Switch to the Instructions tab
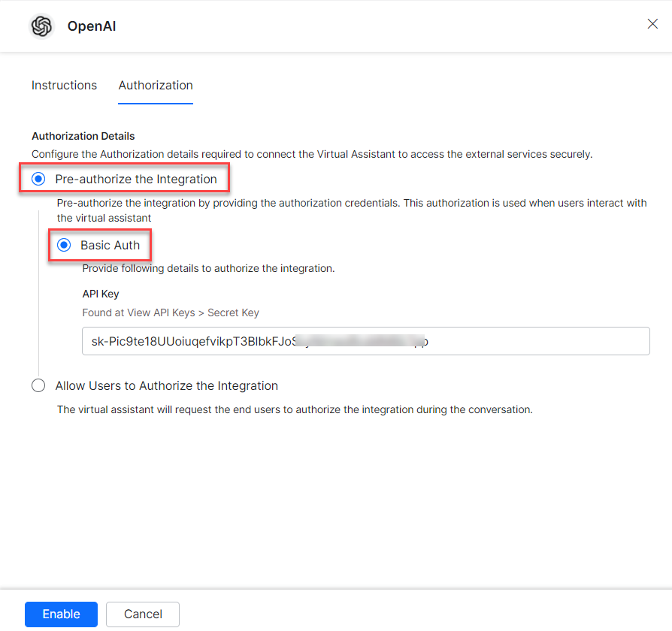Image resolution: width=672 pixels, height=631 pixels. tap(64, 86)
